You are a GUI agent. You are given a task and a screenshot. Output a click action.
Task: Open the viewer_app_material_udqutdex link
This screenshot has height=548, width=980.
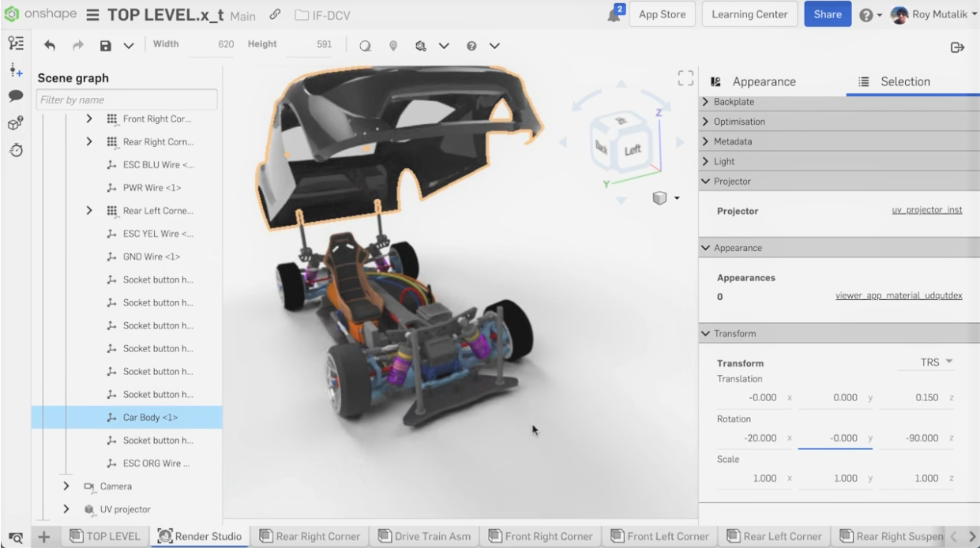[899, 296]
